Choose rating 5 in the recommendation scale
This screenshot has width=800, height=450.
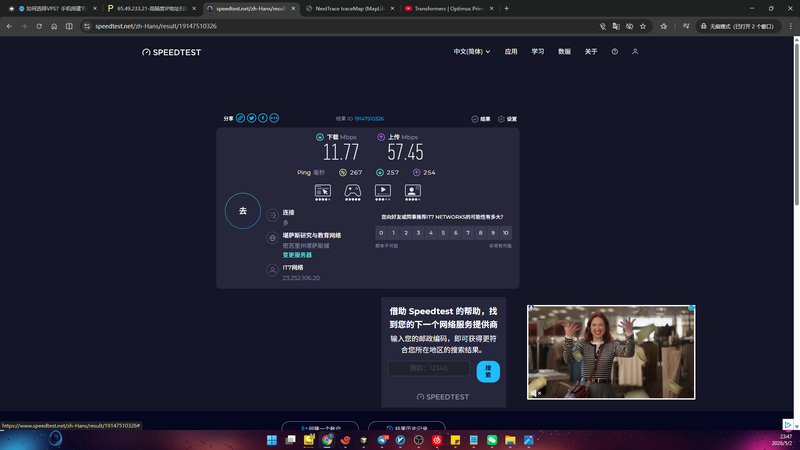[x=443, y=233]
